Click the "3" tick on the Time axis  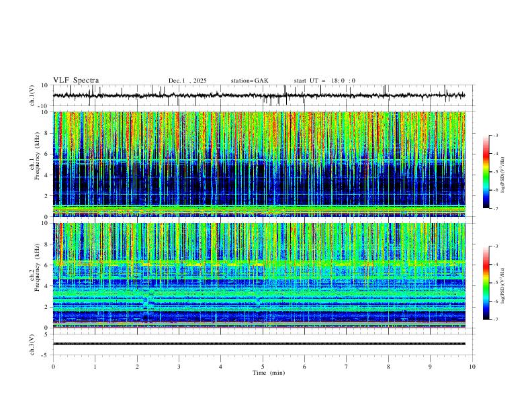[179, 367]
